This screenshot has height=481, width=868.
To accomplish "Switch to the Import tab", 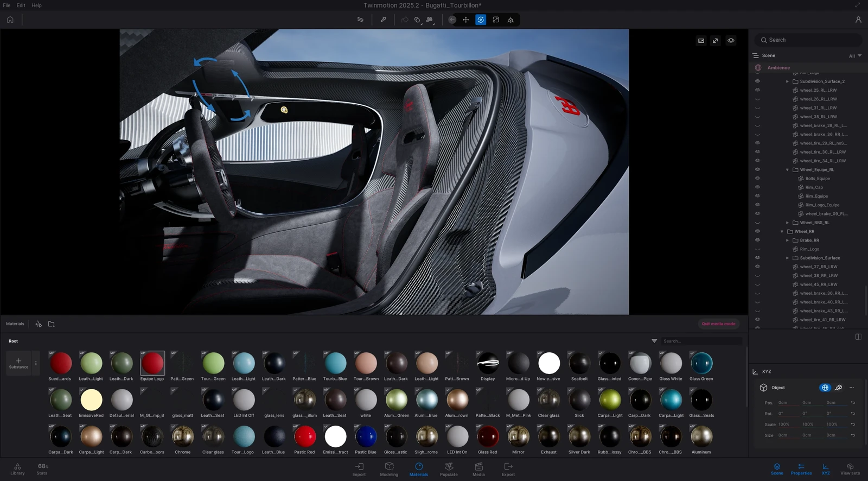I will 359,470.
